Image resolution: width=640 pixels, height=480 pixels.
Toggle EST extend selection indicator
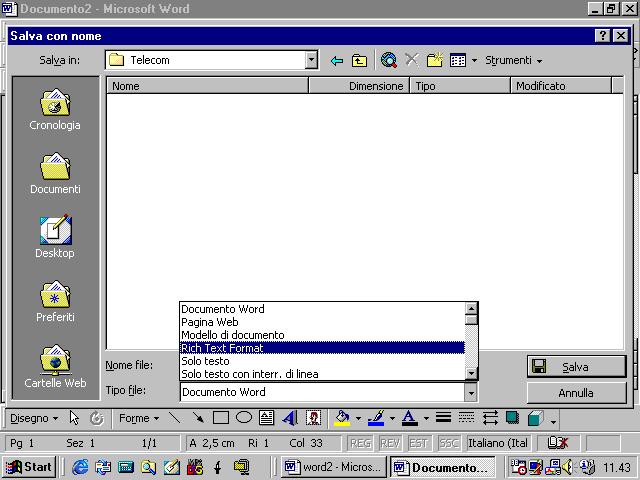(x=419, y=443)
